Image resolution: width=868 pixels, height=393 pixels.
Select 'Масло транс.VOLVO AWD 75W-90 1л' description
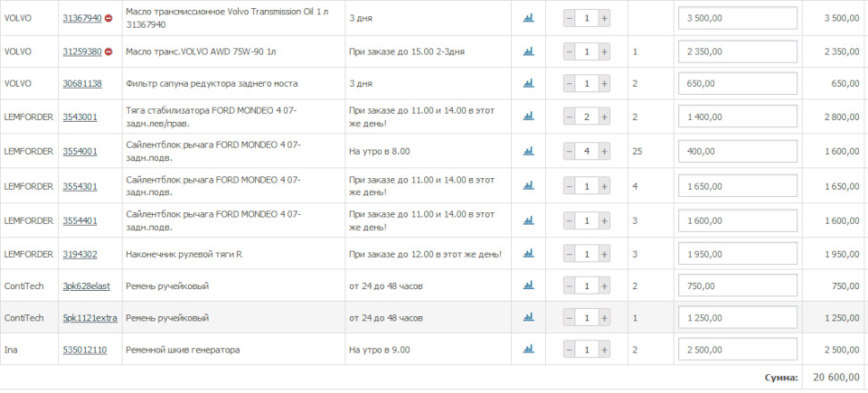pos(202,51)
